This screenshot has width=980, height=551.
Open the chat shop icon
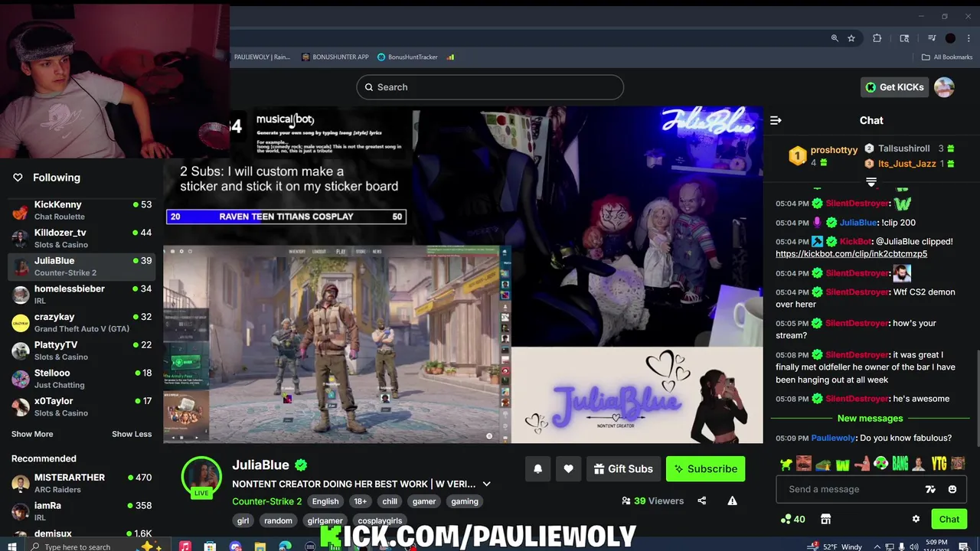(825, 519)
